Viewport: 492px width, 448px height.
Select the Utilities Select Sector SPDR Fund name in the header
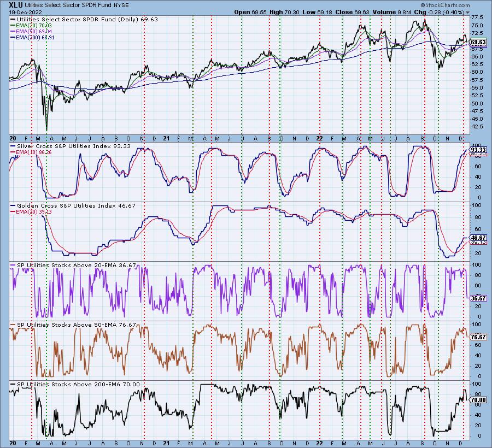click(x=68, y=5)
